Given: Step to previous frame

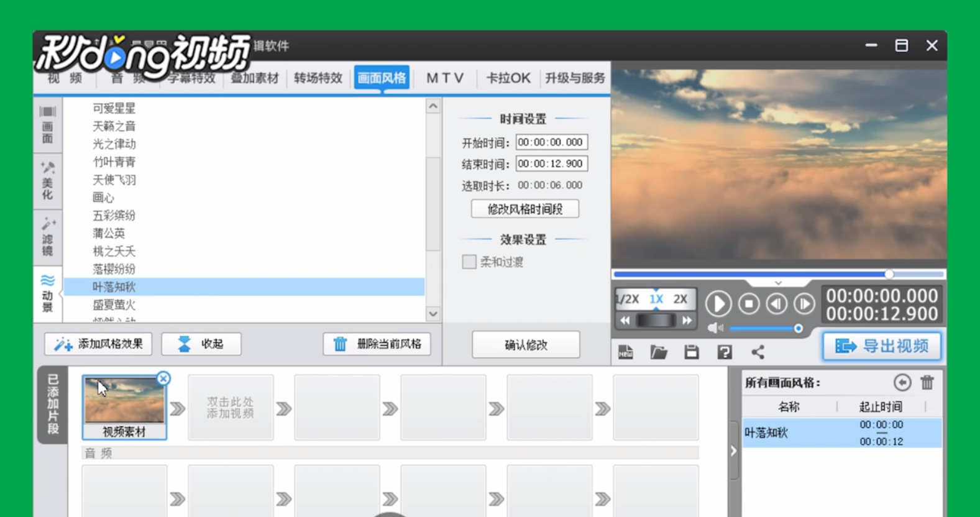Looking at the screenshot, I should tap(776, 304).
